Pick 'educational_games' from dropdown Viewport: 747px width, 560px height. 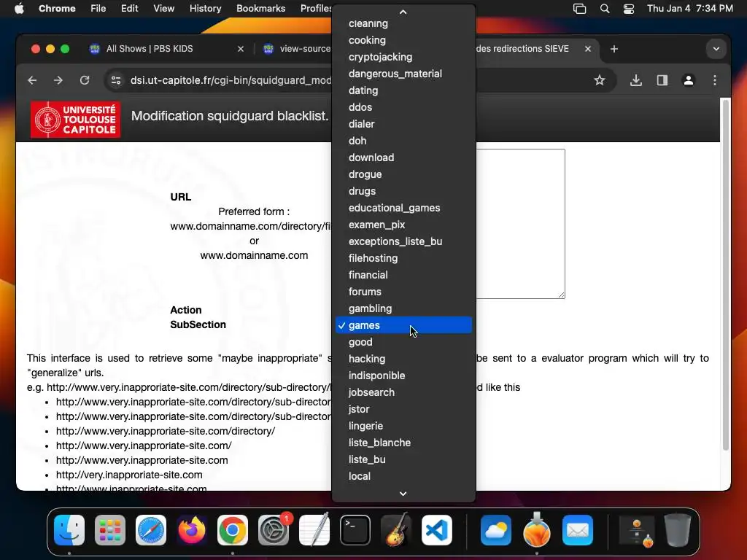403,208
